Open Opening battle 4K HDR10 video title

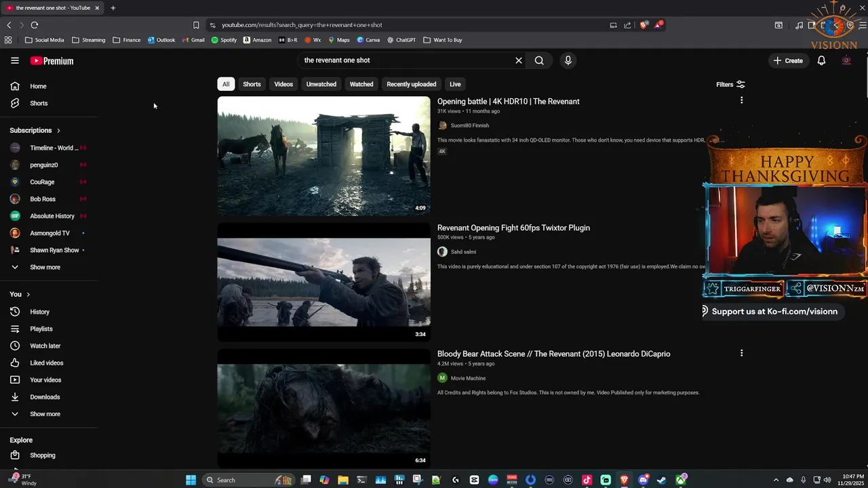508,102
